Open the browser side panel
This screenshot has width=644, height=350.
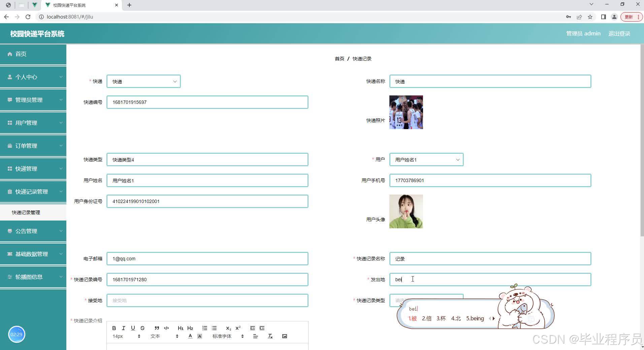(604, 17)
